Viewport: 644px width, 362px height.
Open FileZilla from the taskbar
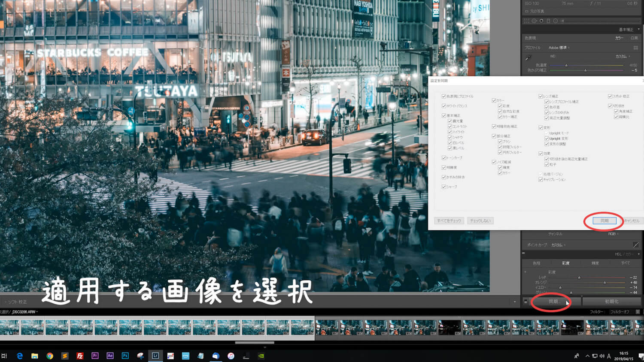pyautogui.click(x=80, y=356)
